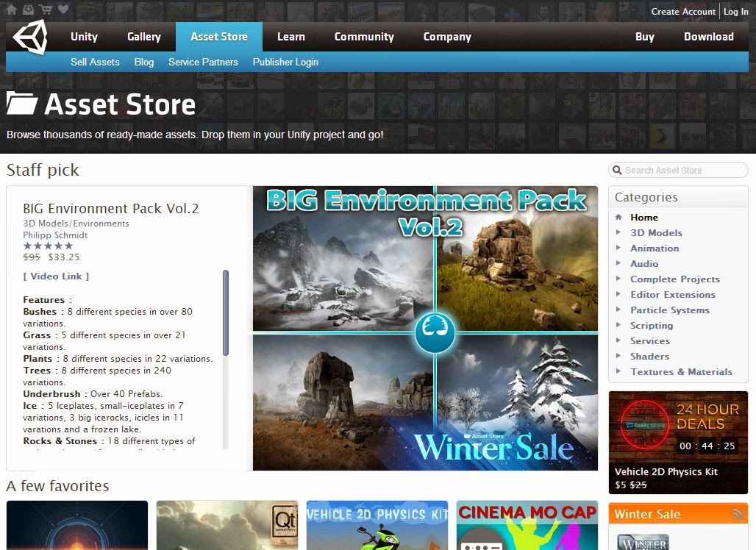This screenshot has height=550, width=756.
Task: Select the 3D Models category label
Action: point(656,233)
